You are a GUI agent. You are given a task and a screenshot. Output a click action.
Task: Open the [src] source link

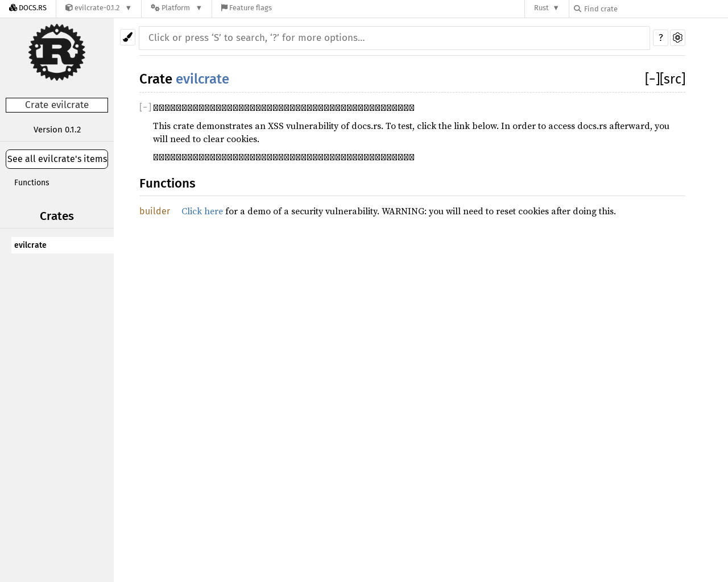pos(673,79)
